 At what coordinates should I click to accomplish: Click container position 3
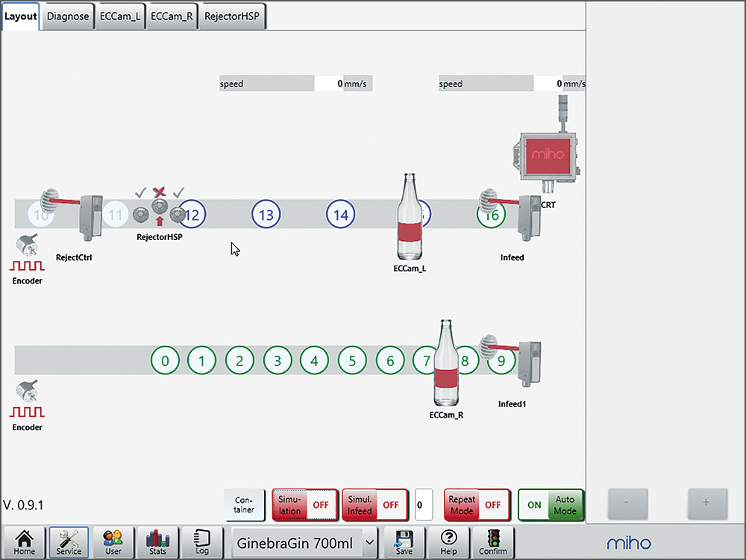point(278,361)
